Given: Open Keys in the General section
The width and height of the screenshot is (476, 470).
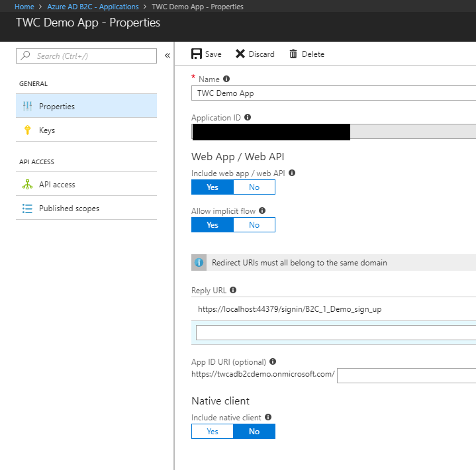Looking at the screenshot, I should [x=86, y=130].
